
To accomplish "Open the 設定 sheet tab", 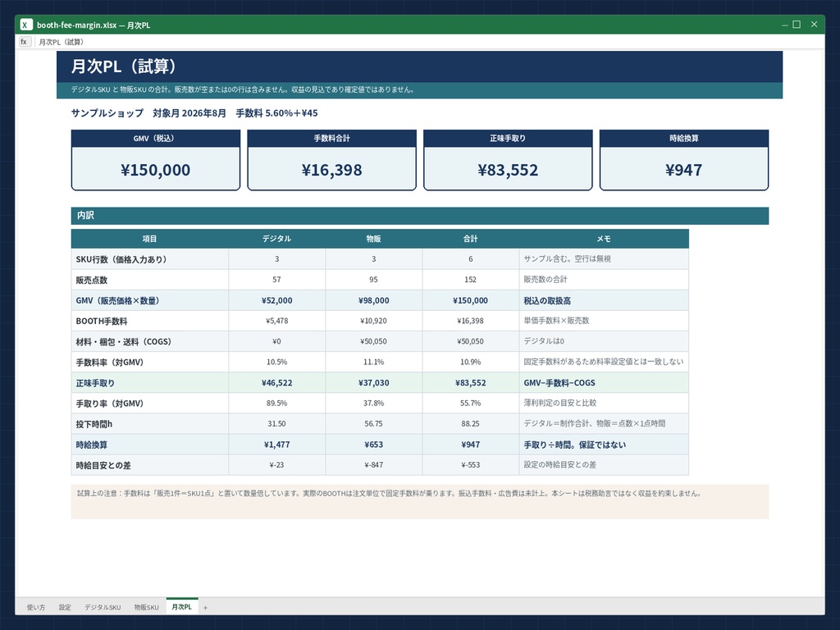I will (x=65, y=608).
